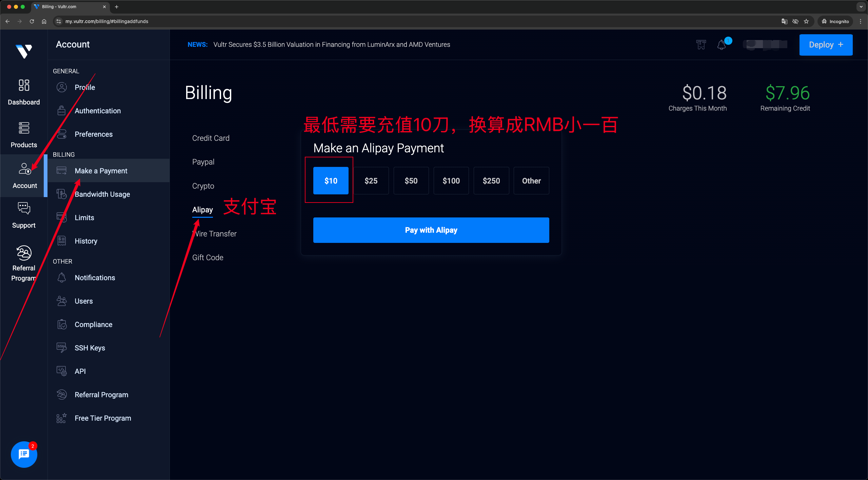Click the notification bell icon

pos(721,45)
